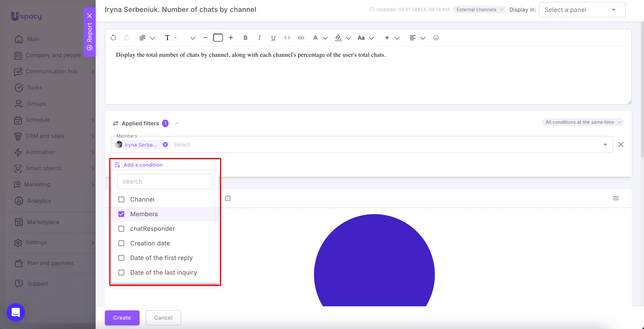
Task: Insert a link with the link icon
Action: [x=301, y=38]
